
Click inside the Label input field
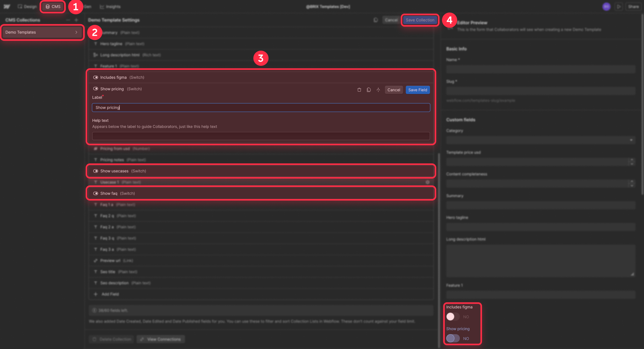tap(261, 107)
